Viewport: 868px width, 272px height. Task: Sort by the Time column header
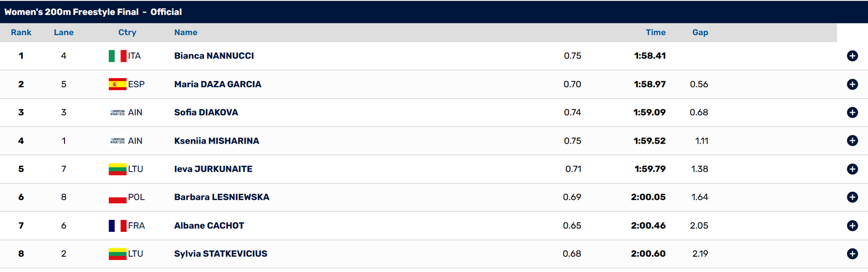click(x=655, y=33)
